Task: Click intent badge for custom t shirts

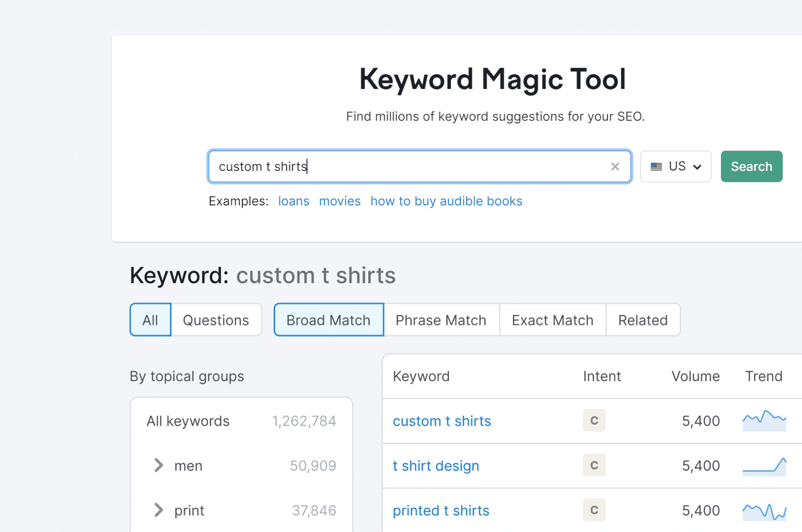Action: (x=594, y=421)
